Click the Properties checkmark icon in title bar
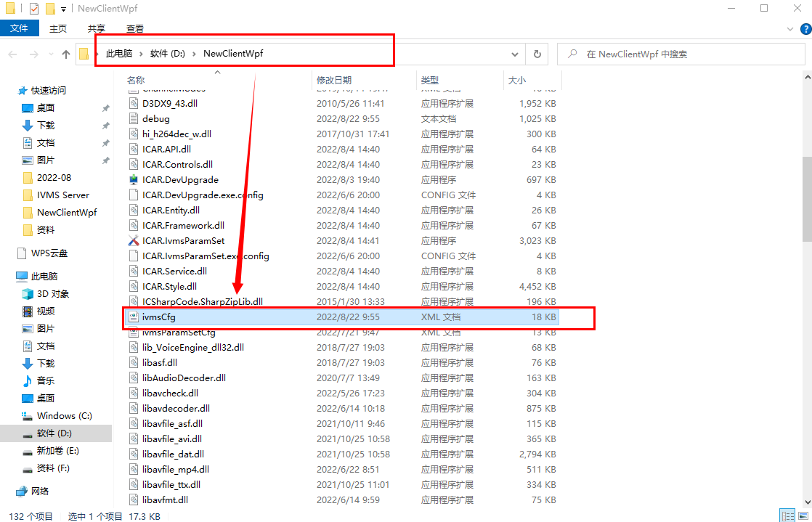The image size is (812, 522). point(33,9)
